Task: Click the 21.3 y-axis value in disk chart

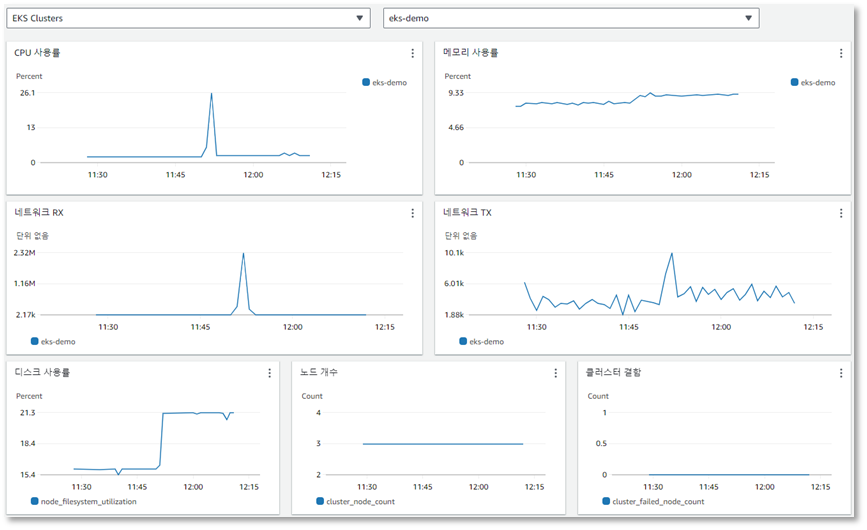Action: (28, 413)
